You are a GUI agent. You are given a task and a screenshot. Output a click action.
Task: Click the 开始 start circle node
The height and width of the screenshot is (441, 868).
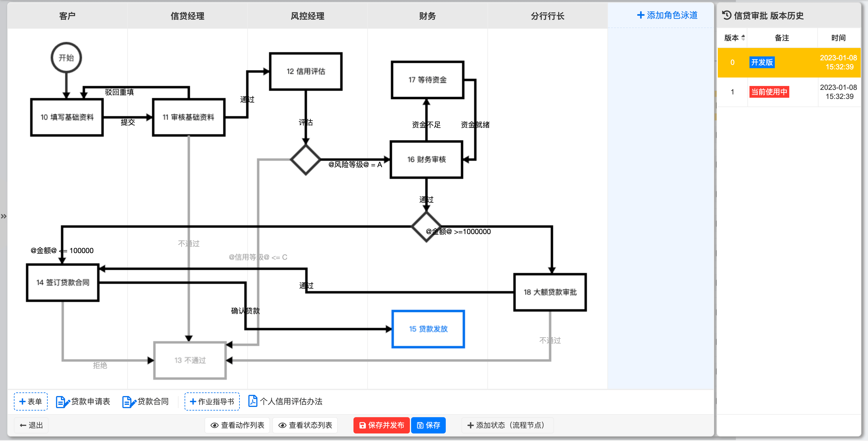coord(66,58)
